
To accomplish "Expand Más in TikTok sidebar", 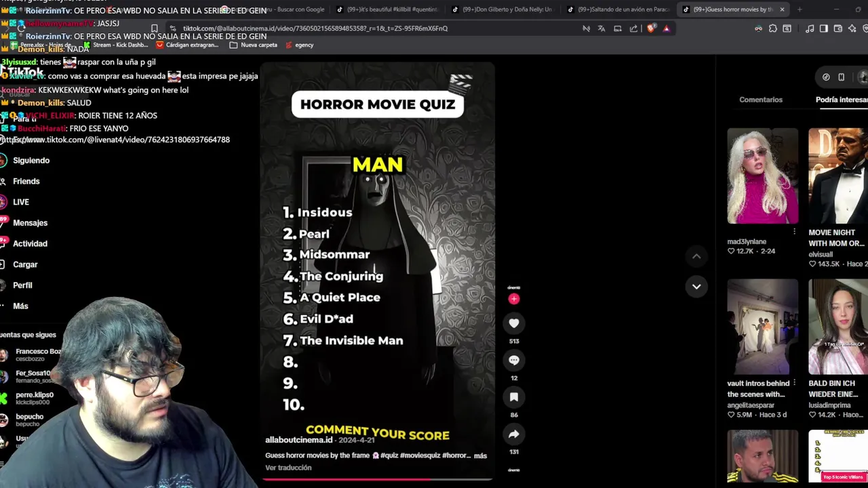I will tap(20, 306).
